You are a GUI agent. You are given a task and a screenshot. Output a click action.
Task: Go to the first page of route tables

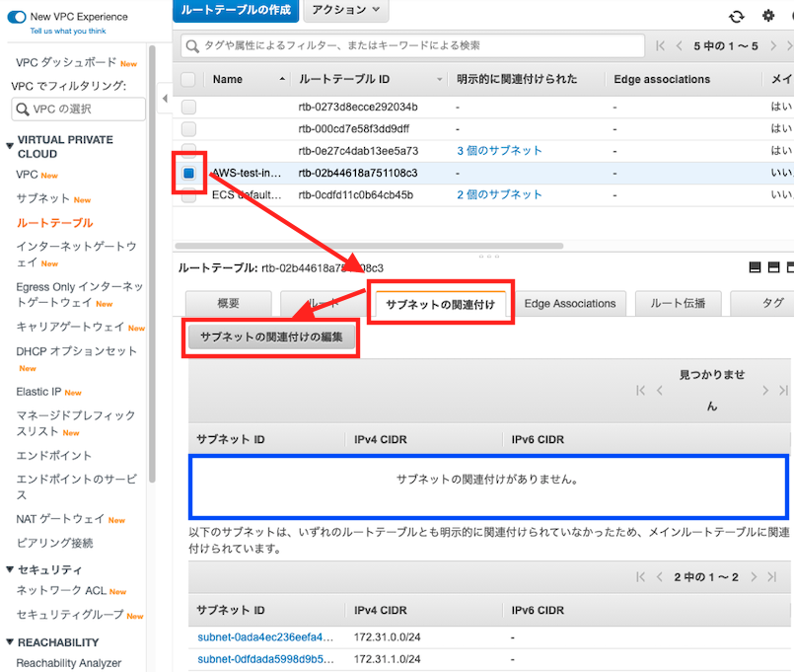click(660, 46)
